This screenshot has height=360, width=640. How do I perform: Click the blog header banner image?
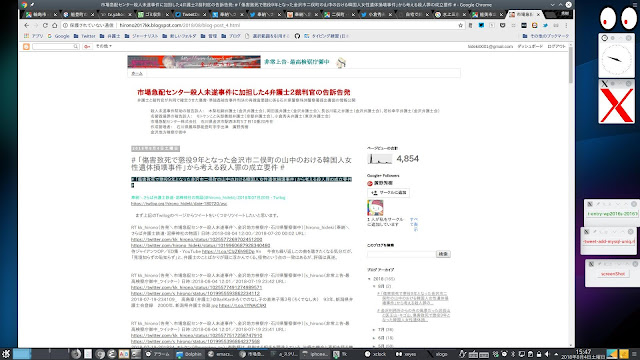pyautogui.click(x=194, y=62)
